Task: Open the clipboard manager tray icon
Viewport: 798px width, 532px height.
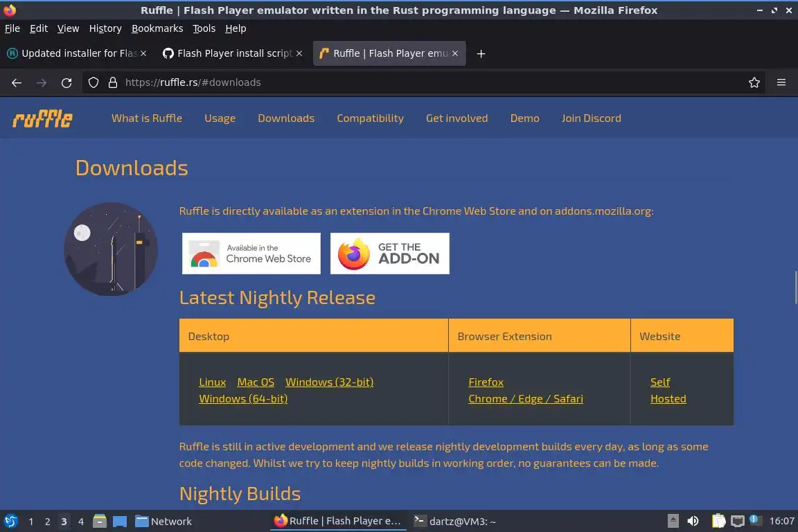Action: tap(718, 521)
